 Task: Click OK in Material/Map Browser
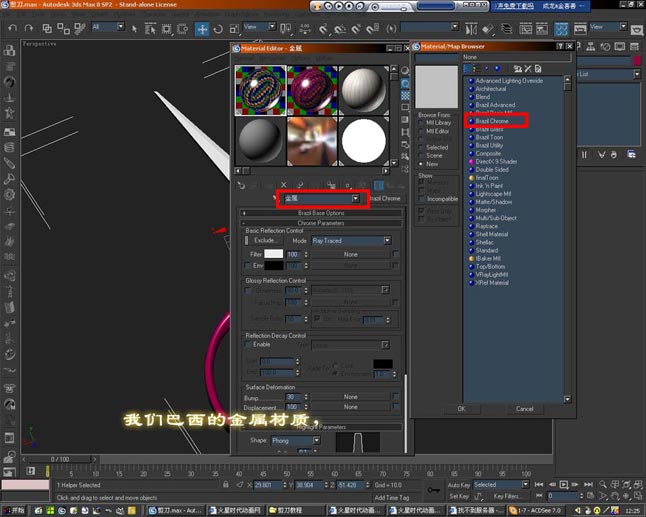point(461,409)
